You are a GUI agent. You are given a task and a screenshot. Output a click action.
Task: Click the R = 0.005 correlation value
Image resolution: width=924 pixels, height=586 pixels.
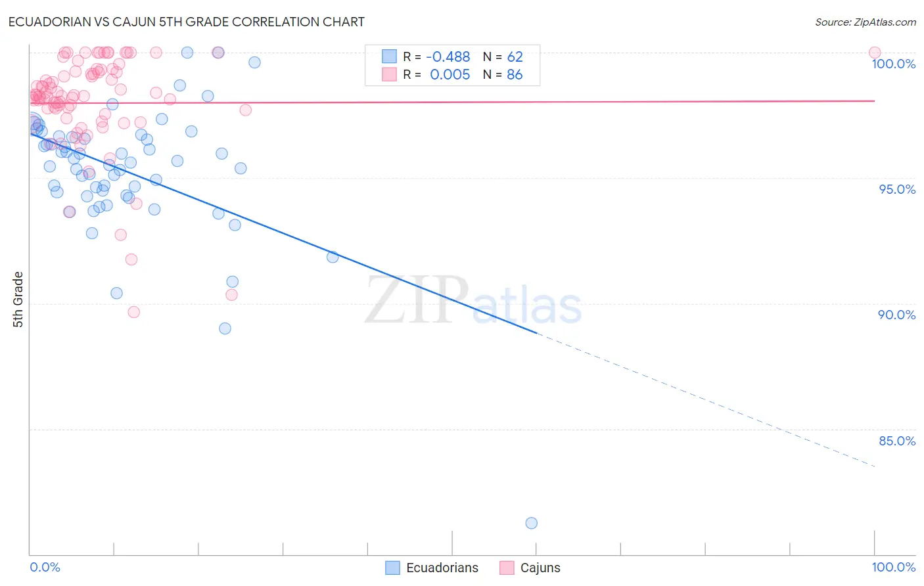coord(436,74)
